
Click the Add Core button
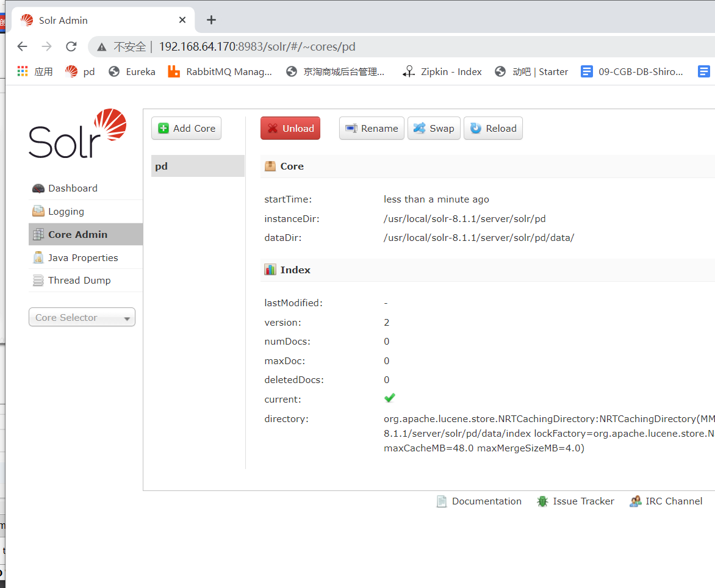coord(186,128)
